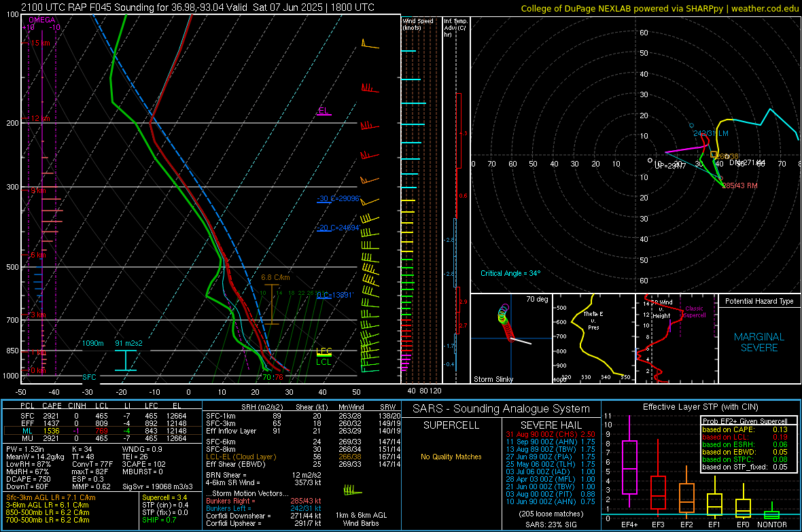Click the 'LCL-EL (Cloud Layer)' row
This screenshot has height=532, width=802.
[303, 457]
